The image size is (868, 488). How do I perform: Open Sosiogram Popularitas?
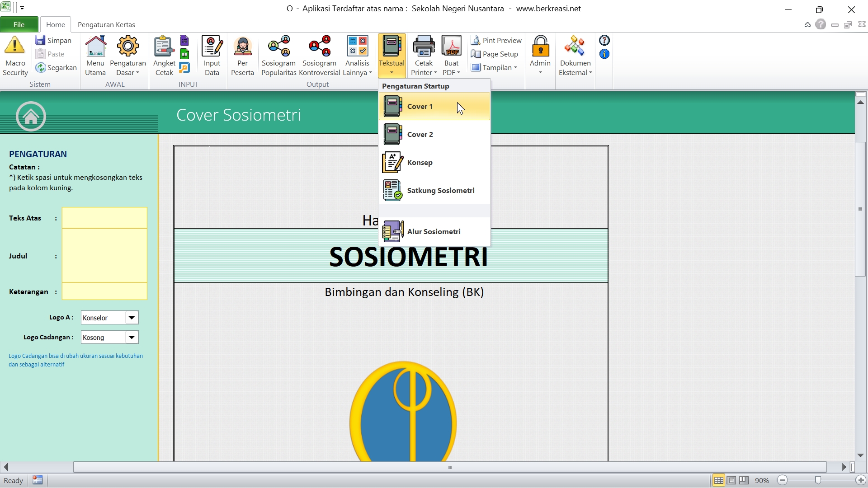point(278,46)
